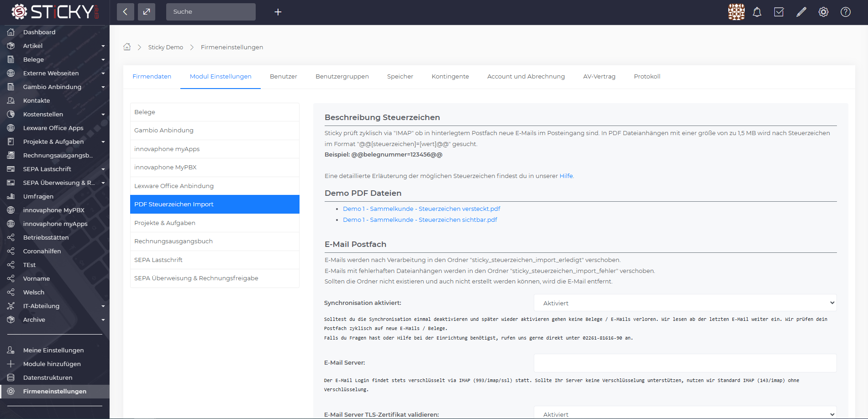Click the Umfragen bar chart icon
This screenshot has width=868, height=419.
(11, 196)
